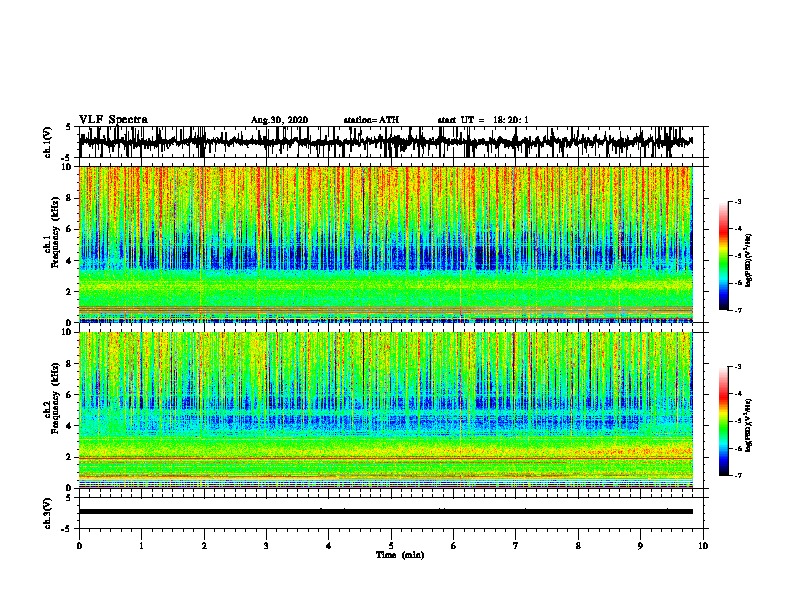Click the time axis tick label '7'
The image size is (792, 612).
tap(516, 546)
